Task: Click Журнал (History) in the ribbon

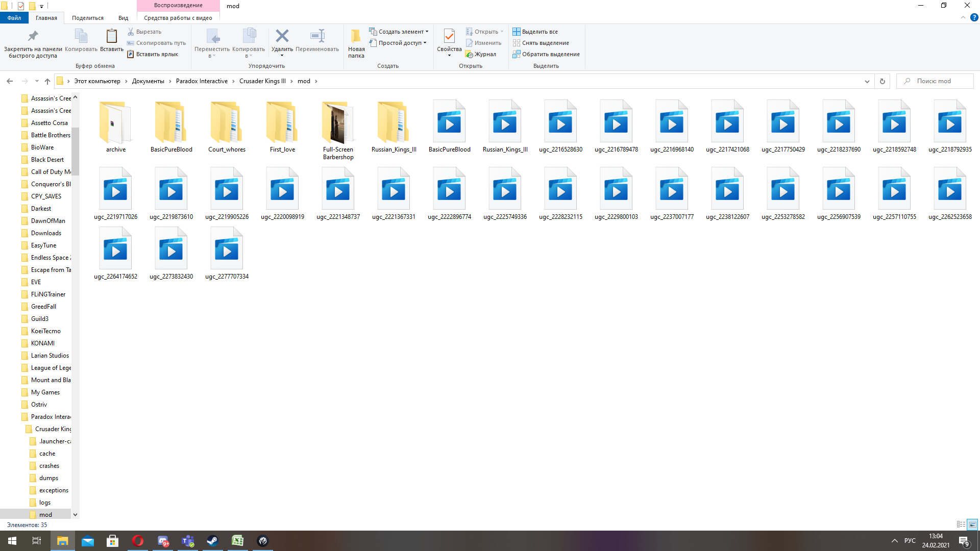Action: (x=481, y=54)
